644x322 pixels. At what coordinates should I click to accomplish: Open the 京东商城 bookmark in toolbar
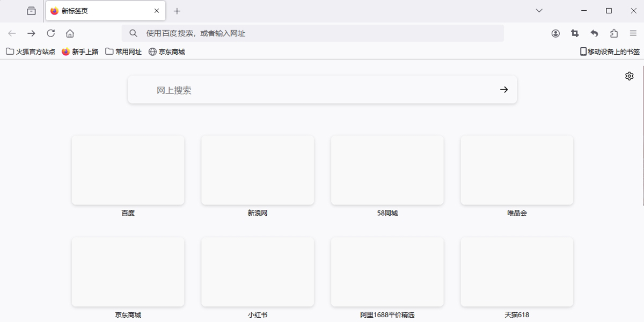166,52
